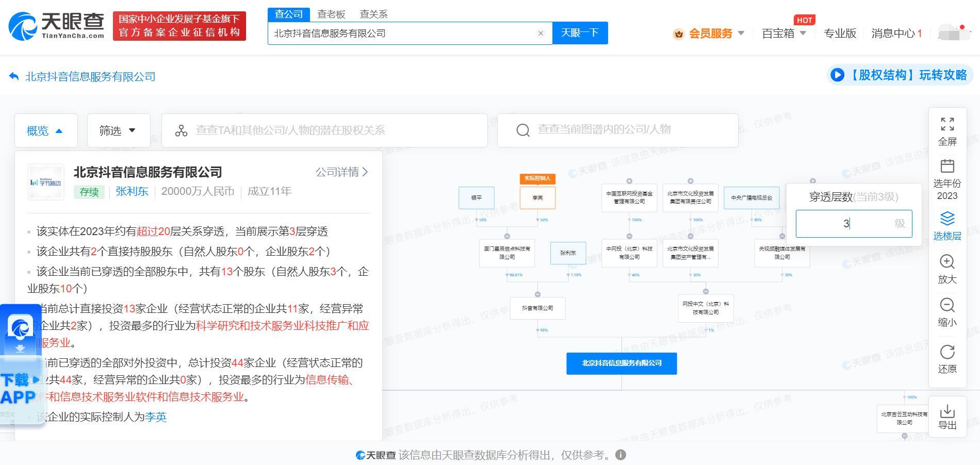
Task: Select the 中网投（北京）科技有限公司 node
Action: (629, 253)
